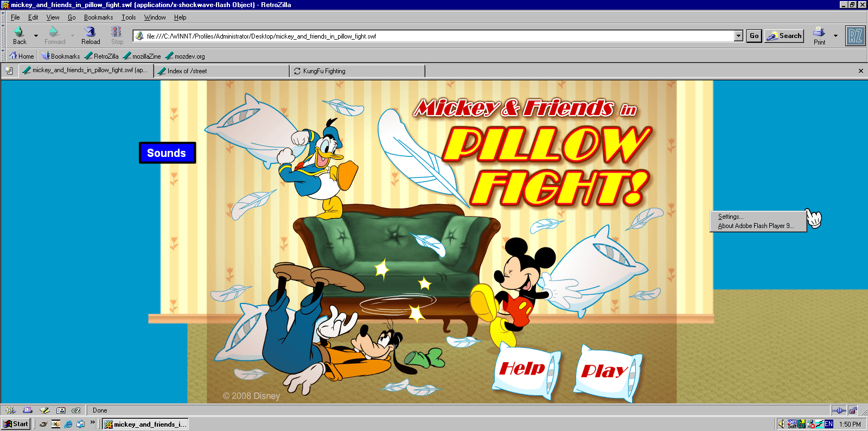The width and height of the screenshot is (868, 431).
Task: Select the mickey_and_friends_in_pillow_fight.swf tab
Action: (86, 71)
